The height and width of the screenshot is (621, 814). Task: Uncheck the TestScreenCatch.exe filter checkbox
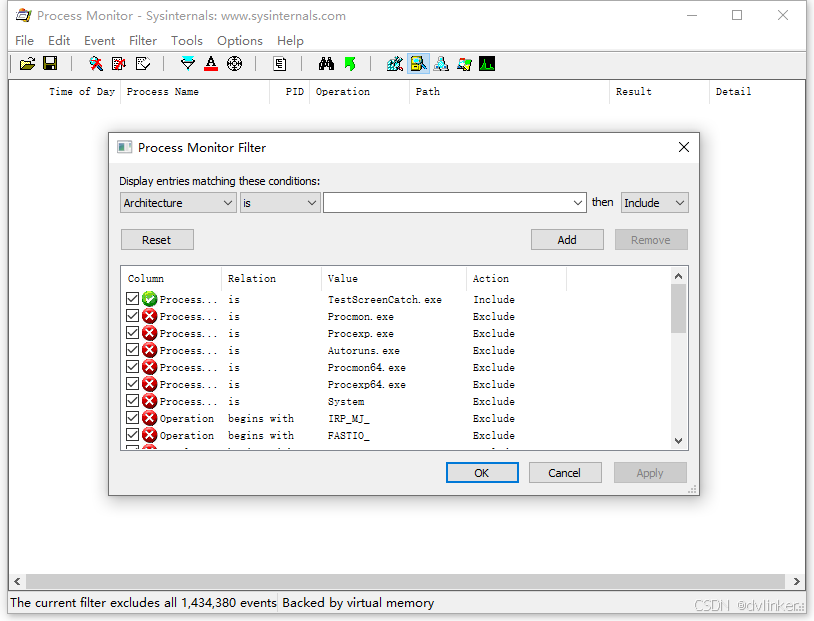coord(132,299)
